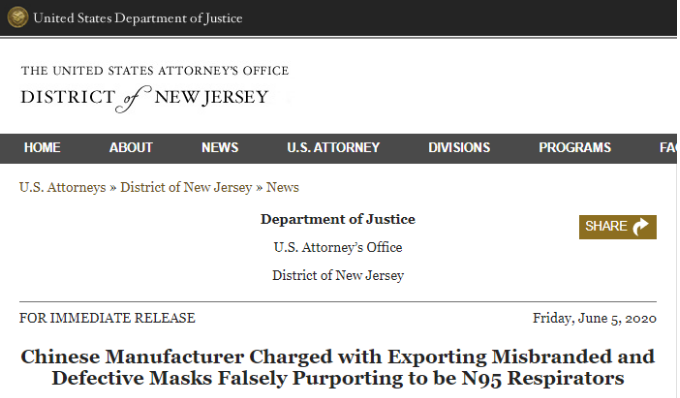
Task: Click the Friday, June 5, 2020 date
Action: click(595, 318)
